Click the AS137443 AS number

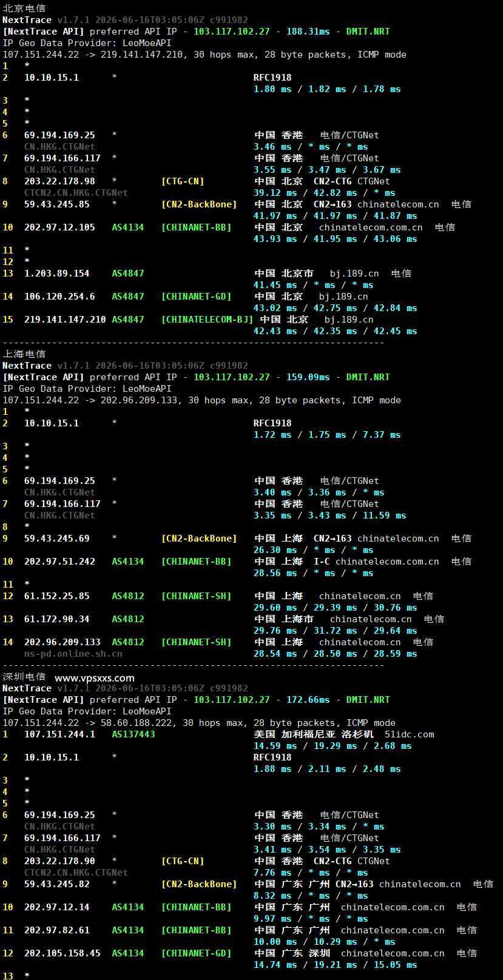[133, 734]
